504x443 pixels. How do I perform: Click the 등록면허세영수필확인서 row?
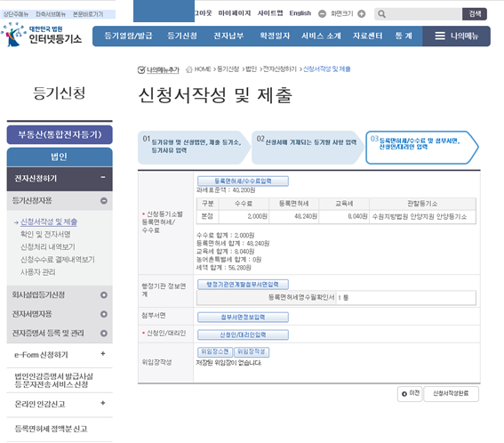tap(336, 298)
